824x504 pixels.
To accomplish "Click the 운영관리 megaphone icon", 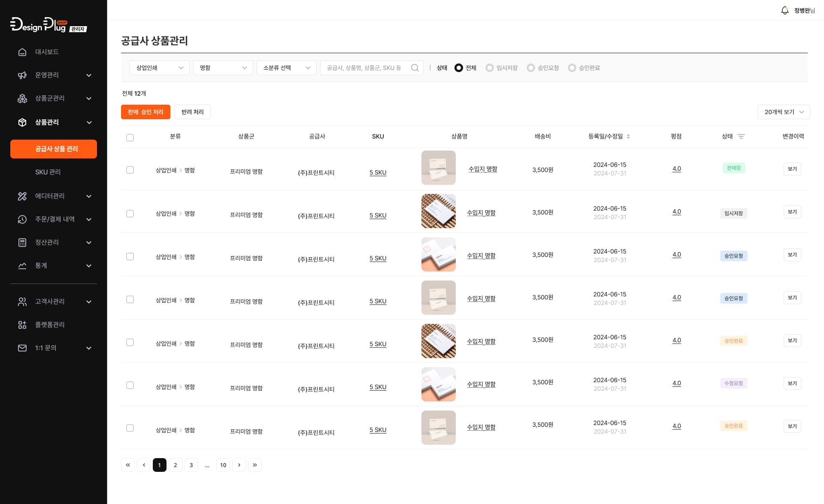I will click(x=22, y=75).
